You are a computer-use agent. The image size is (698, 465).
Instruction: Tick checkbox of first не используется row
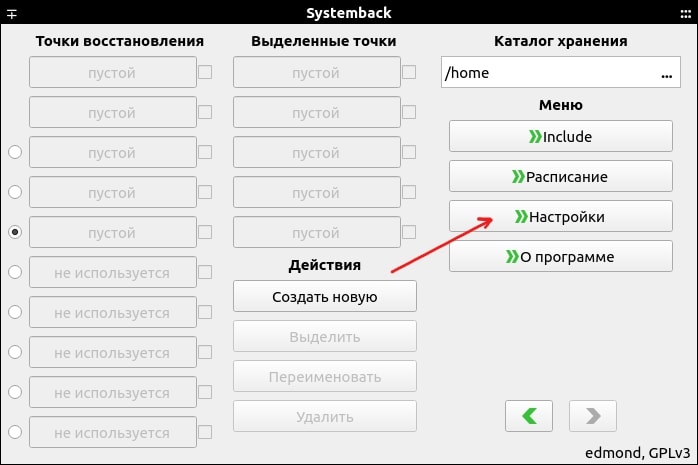[205, 272]
